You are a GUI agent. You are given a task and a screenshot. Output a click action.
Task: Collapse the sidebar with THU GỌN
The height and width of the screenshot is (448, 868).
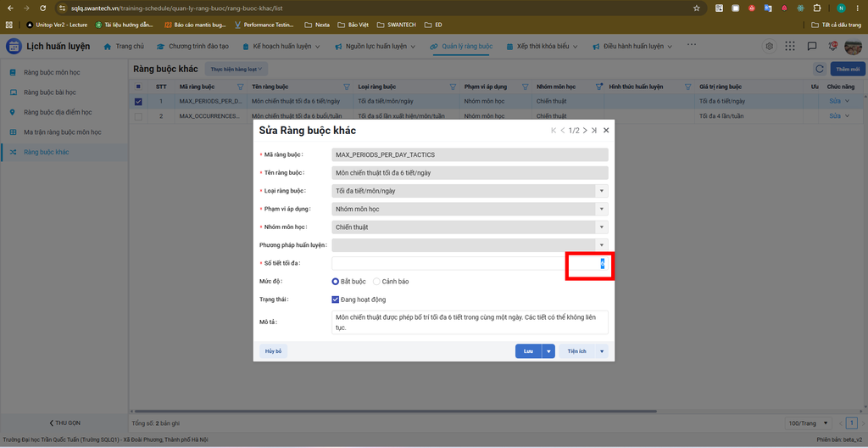[x=64, y=423]
